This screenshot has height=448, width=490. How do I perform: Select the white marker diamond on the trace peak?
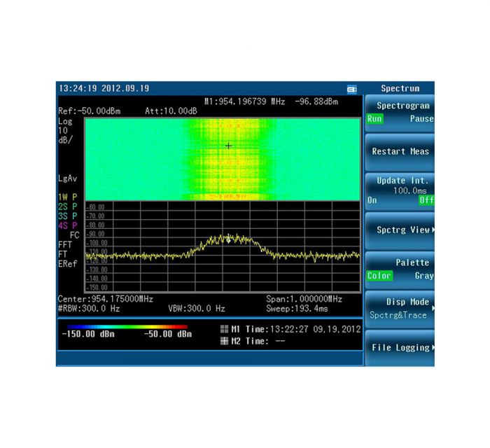tap(228, 240)
